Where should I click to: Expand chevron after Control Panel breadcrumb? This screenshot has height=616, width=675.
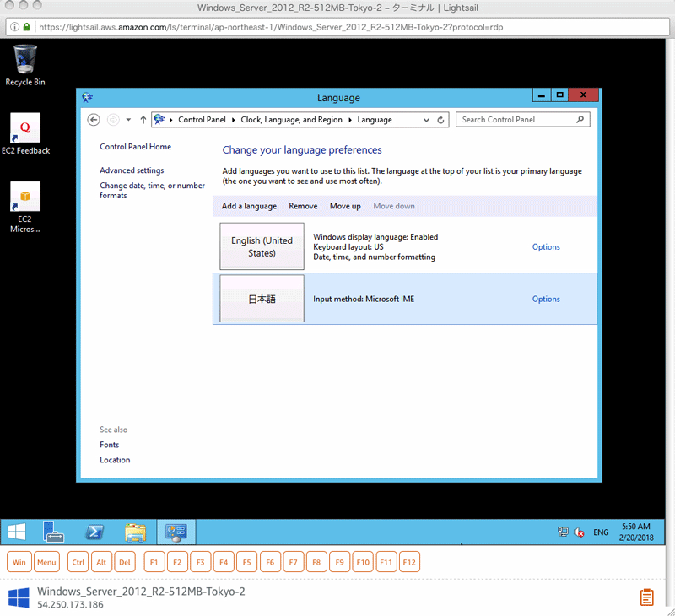click(x=234, y=120)
